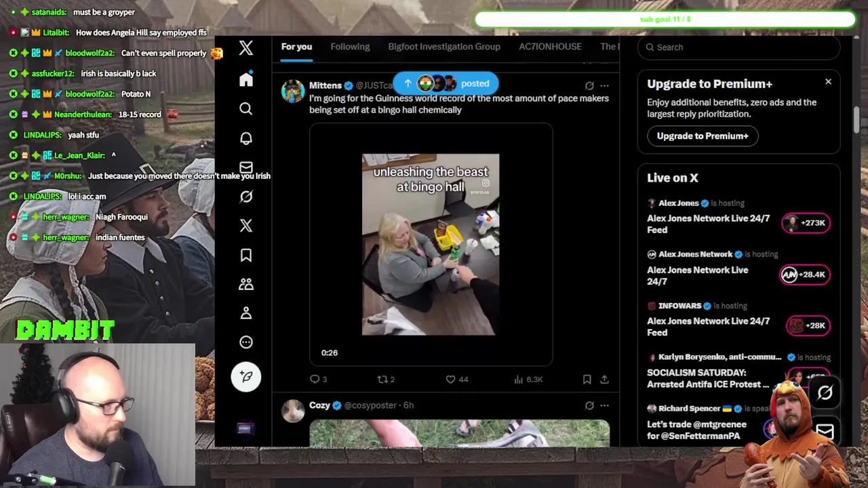This screenshot has height=488, width=868.
Task: Open Richard Spencer's live space
Action: coord(696,430)
